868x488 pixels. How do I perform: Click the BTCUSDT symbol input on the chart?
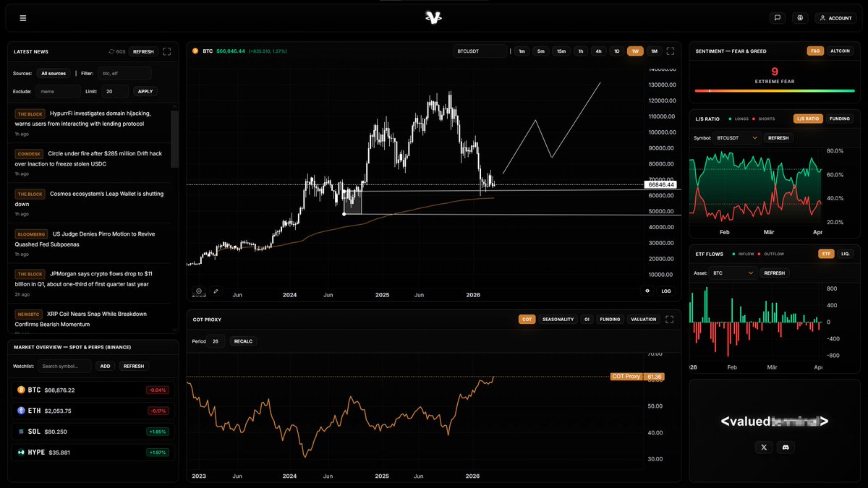click(479, 51)
